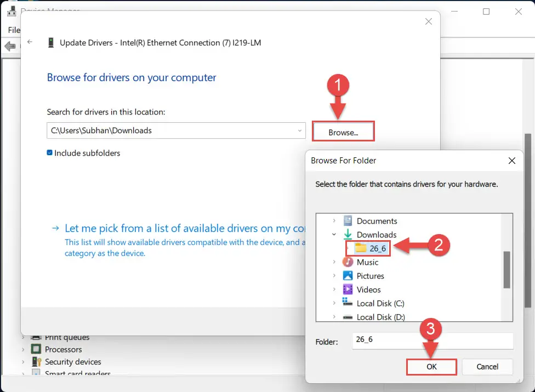Select the 26_6 folder in the tree
Viewport: 535px width, 392px height.
370,248
